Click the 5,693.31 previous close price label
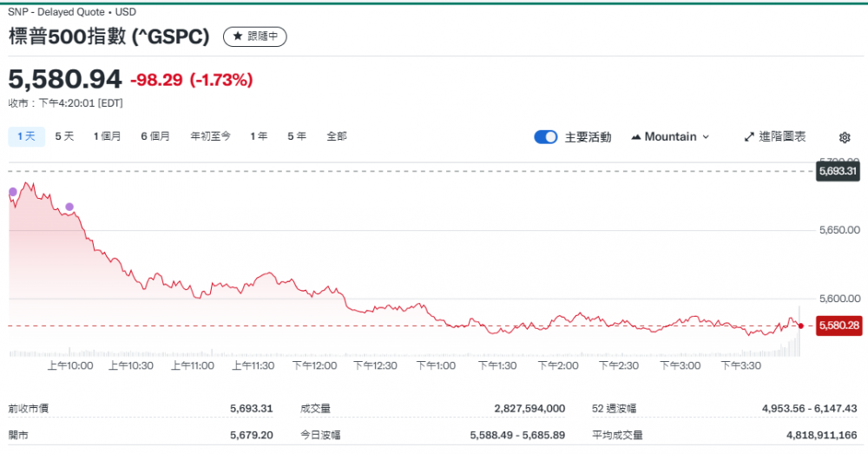The image size is (868, 454). [x=837, y=171]
